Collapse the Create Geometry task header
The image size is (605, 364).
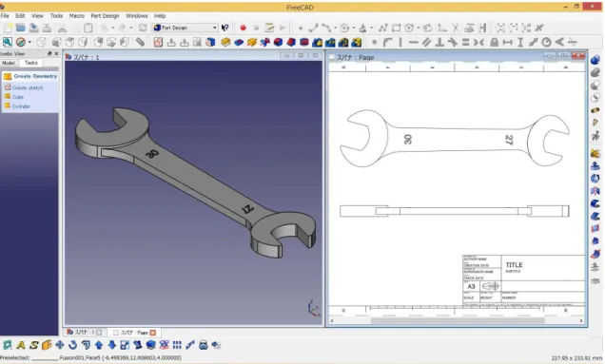(x=30, y=76)
